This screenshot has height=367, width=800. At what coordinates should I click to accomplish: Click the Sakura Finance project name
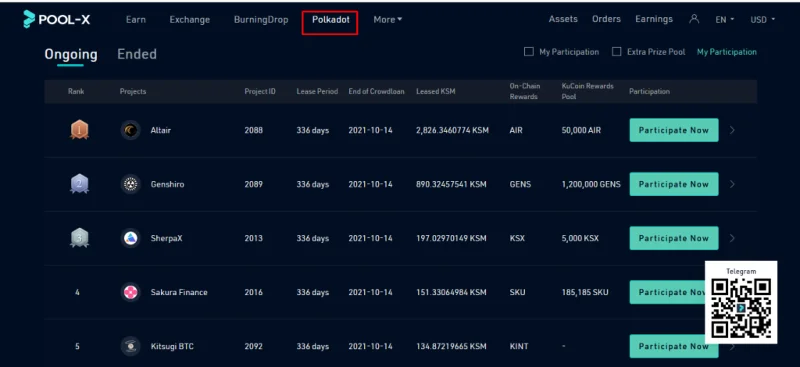pos(179,292)
